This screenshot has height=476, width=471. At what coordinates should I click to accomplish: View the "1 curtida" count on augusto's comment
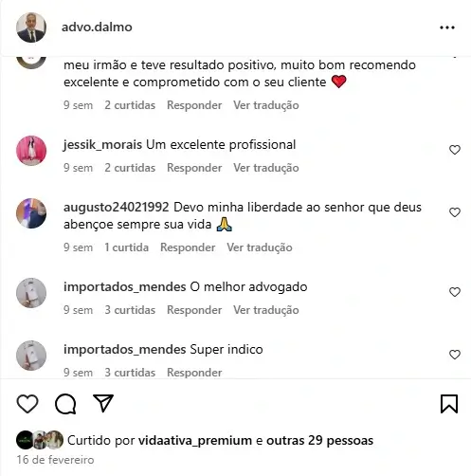coord(126,247)
